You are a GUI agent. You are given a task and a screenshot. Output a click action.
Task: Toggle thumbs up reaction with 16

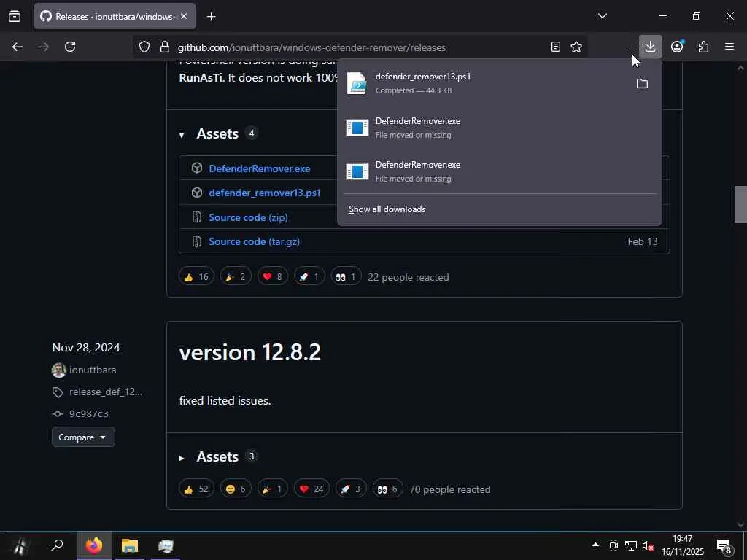[x=196, y=276]
